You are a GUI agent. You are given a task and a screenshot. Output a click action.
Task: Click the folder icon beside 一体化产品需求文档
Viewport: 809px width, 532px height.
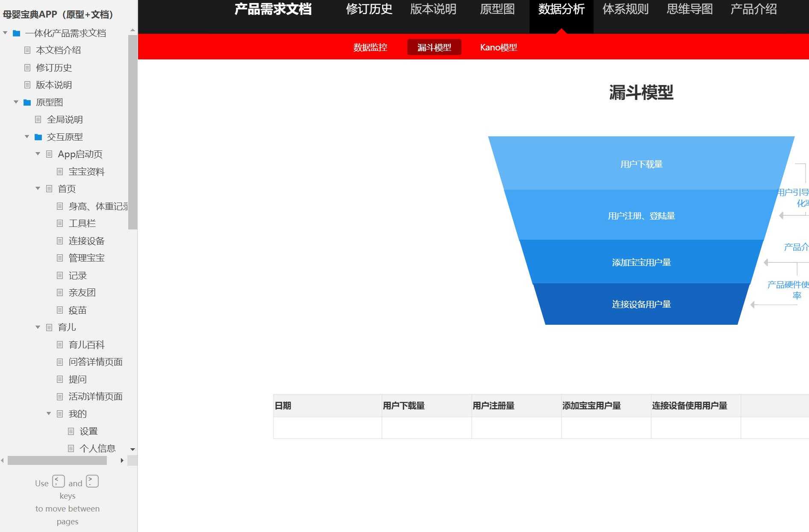click(16, 33)
